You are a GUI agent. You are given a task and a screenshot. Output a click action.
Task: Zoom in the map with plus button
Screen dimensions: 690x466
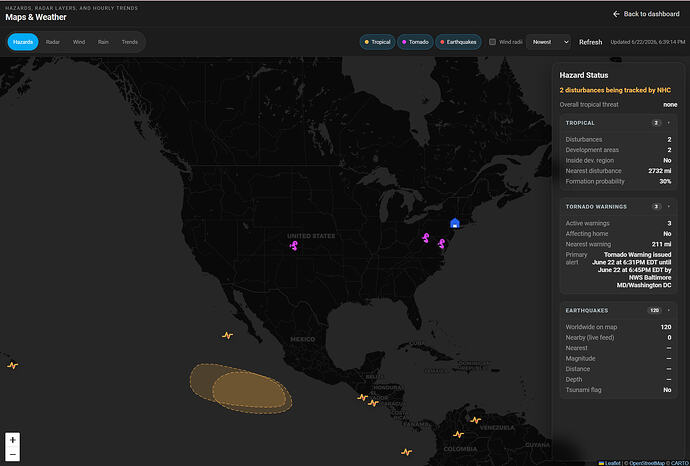click(13, 440)
